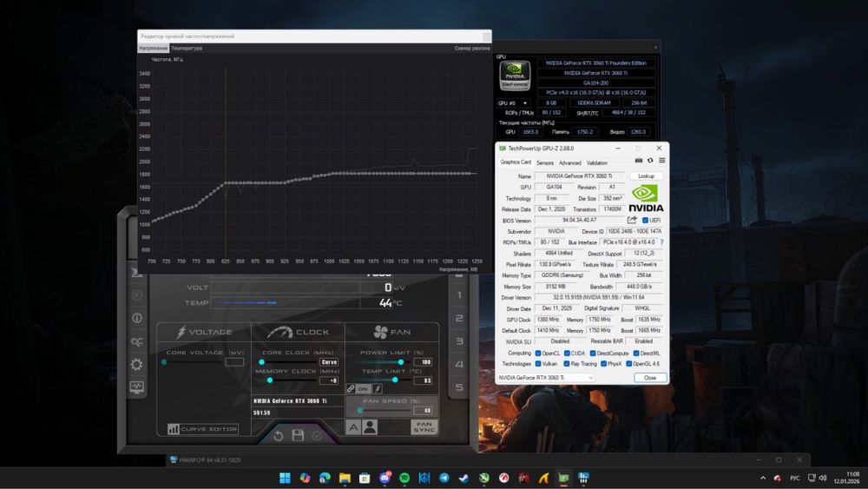
Task: Open Spotify from the taskbar
Action: point(404,478)
